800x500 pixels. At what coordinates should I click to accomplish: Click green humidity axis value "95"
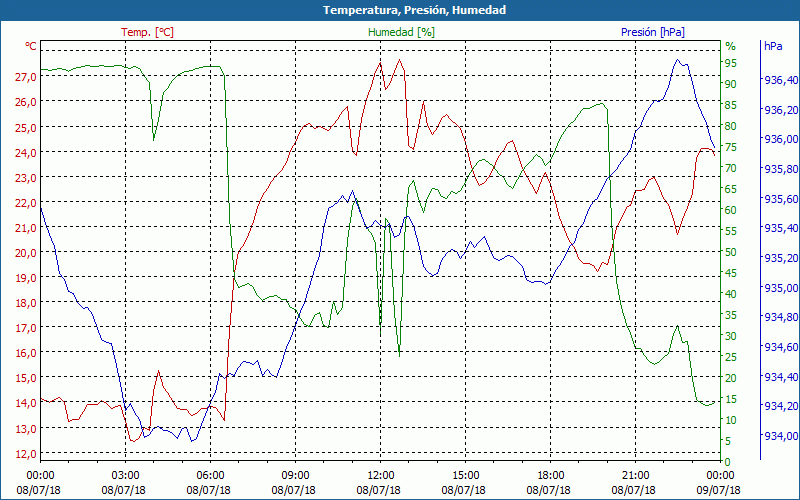(731, 63)
